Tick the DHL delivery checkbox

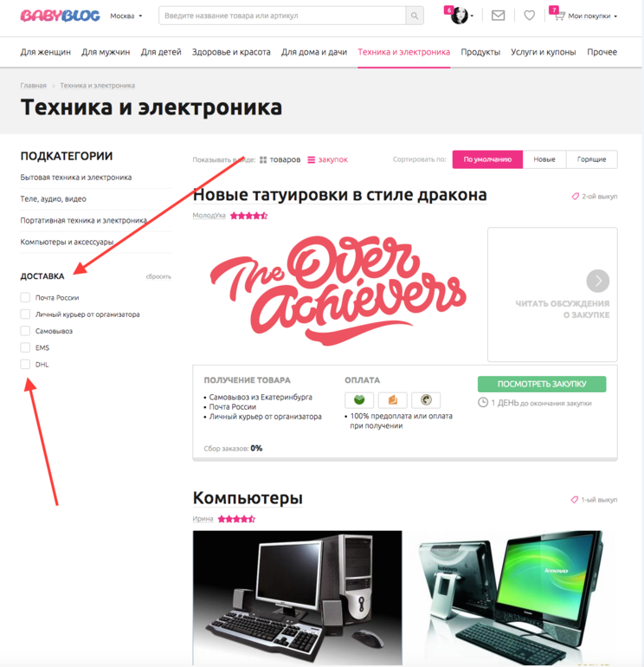tap(25, 364)
